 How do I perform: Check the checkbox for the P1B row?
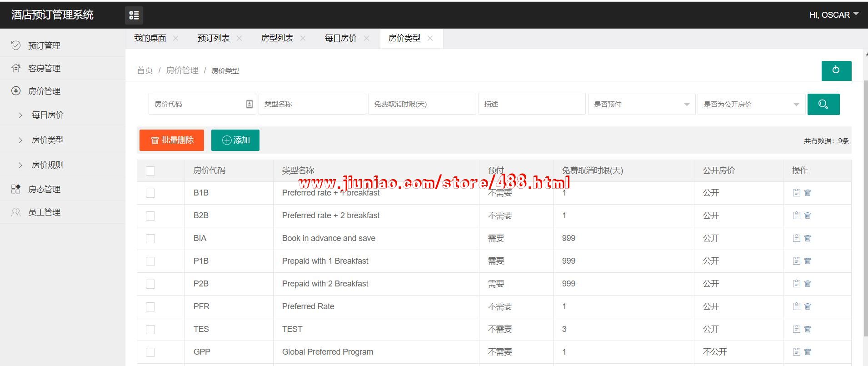pyautogui.click(x=150, y=261)
